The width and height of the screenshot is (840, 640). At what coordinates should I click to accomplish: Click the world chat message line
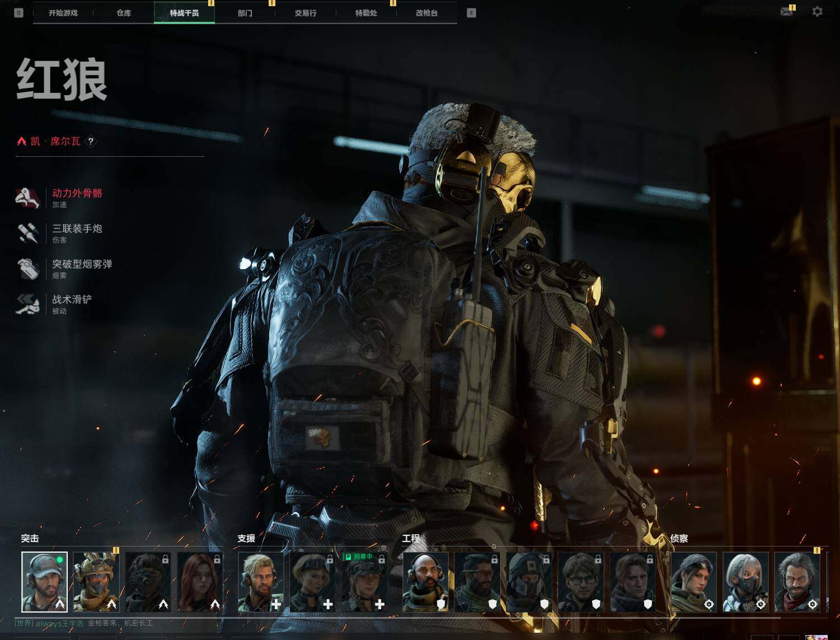[x=84, y=623]
